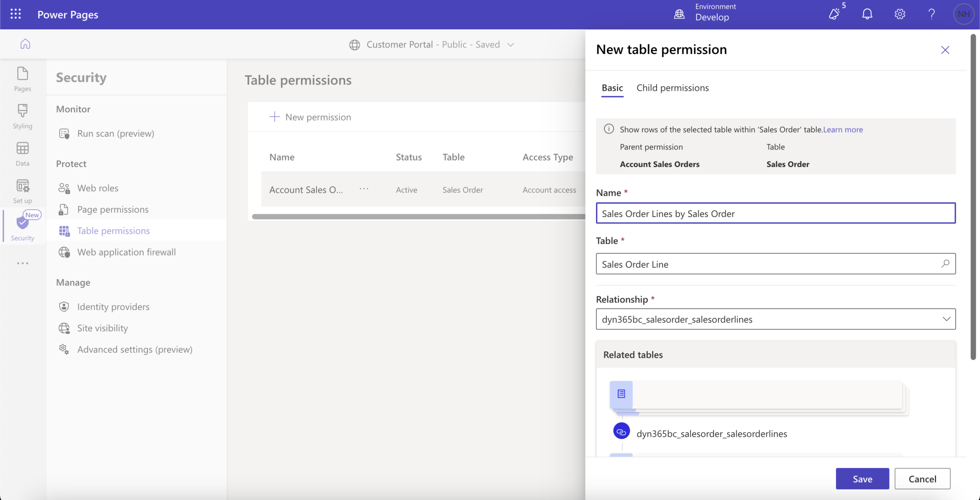The image size is (980, 500).
Task: Click the Save button
Action: pos(862,478)
